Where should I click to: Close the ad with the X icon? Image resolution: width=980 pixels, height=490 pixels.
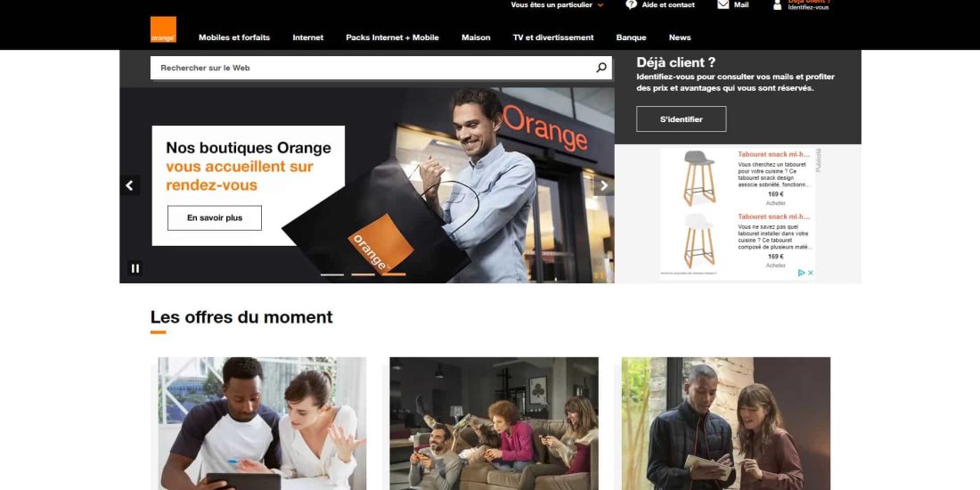tap(811, 273)
